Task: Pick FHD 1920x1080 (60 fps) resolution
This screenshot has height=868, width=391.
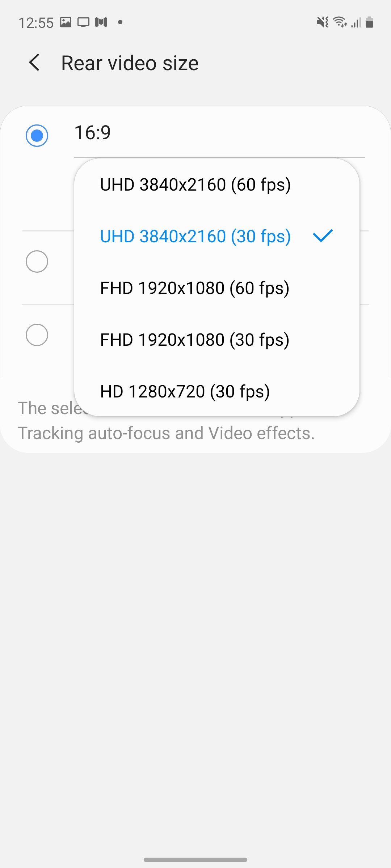Action: click(x=195, y=288)
